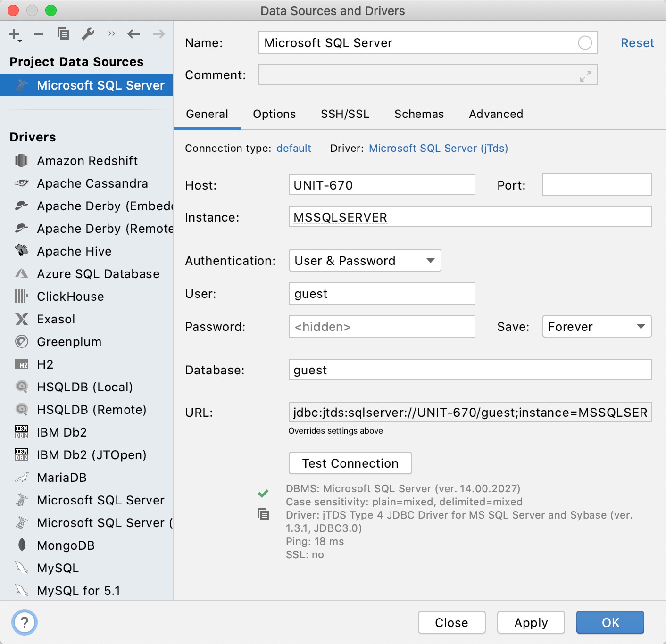Select the Microsoft SQL Server driver in Drivers list
Screen dimensions: 666x644
coord(86,500)
